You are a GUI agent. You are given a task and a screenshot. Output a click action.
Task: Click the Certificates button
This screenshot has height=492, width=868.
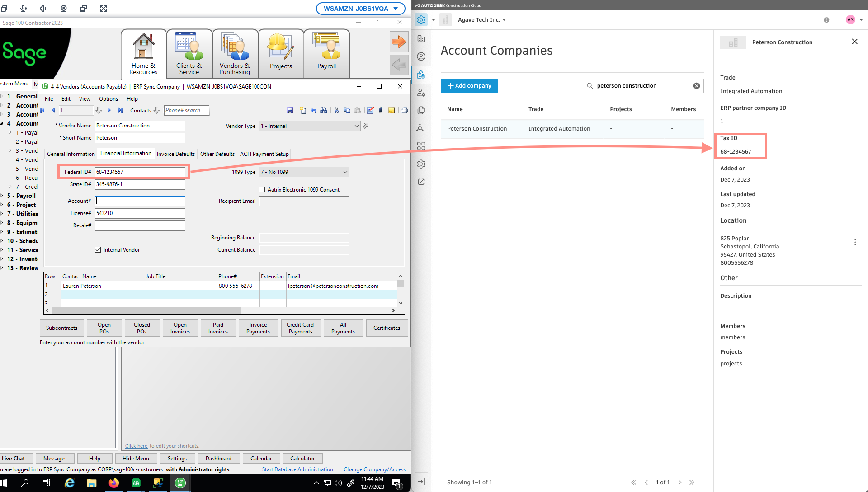387,328
